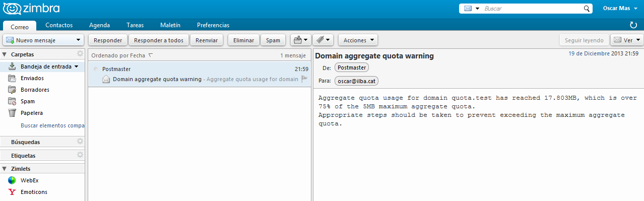644x201 pixels.
Task: Open the Acciones dropdown menu
Action: point(358,40)
